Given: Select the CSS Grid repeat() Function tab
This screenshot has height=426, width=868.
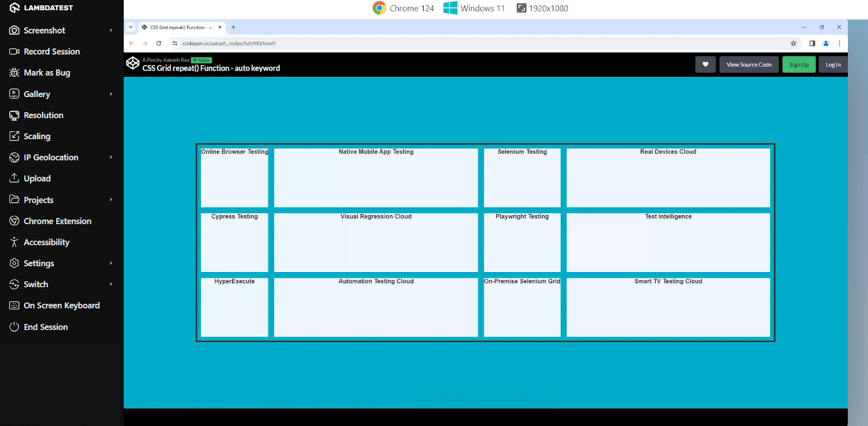Looking at the screenshot, I should tap(181, 27).
